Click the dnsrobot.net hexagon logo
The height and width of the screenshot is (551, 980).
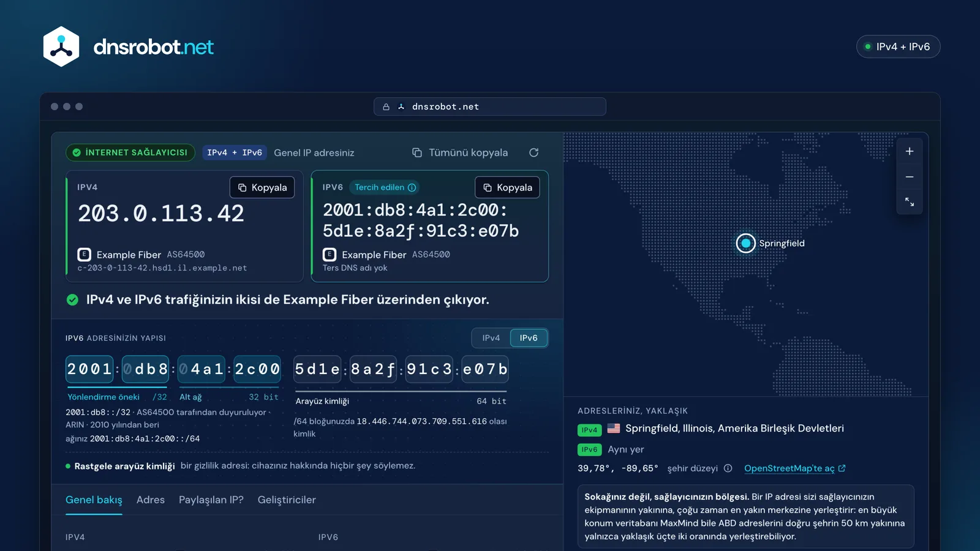pyautogui.click(x=61, y=47)
